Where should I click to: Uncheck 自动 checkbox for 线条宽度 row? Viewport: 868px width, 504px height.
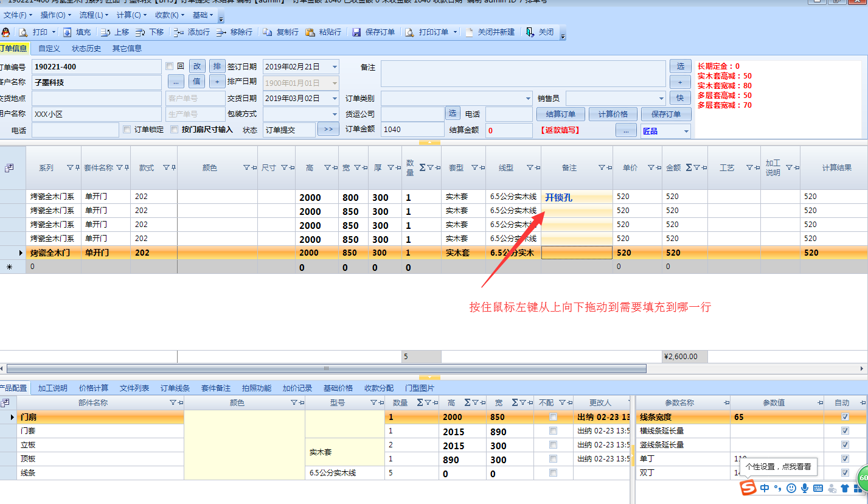click(844, 417)
